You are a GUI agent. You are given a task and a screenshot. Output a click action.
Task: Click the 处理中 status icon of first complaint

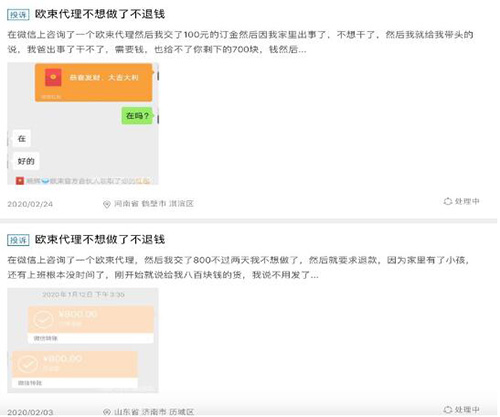(x=448, y=201)
